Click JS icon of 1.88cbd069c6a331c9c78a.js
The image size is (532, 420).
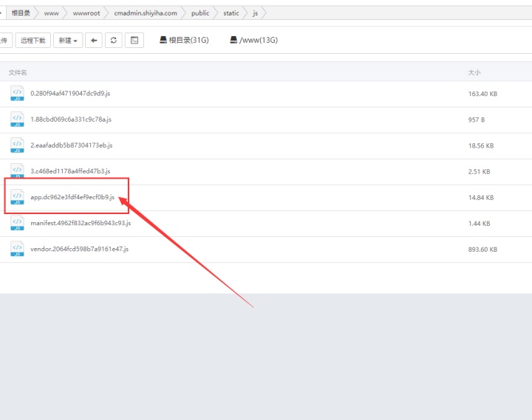click(x=17, y=120)
